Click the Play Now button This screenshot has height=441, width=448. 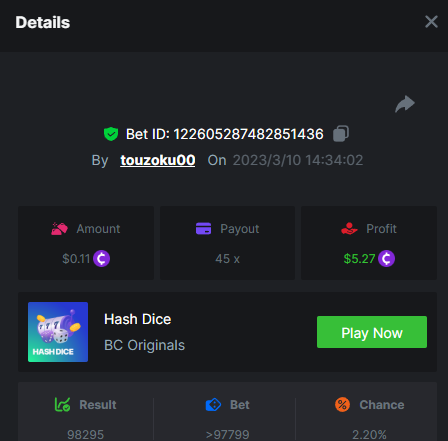372,332
